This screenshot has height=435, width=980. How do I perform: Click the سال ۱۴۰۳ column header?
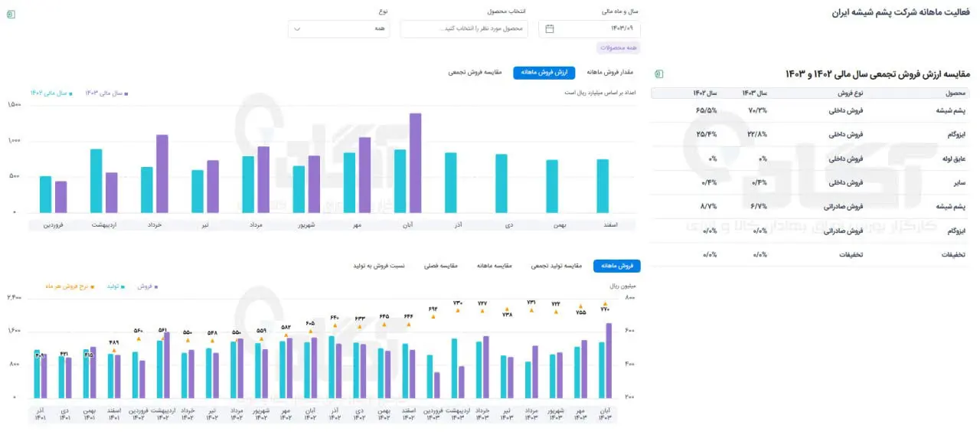pos(754,93)
